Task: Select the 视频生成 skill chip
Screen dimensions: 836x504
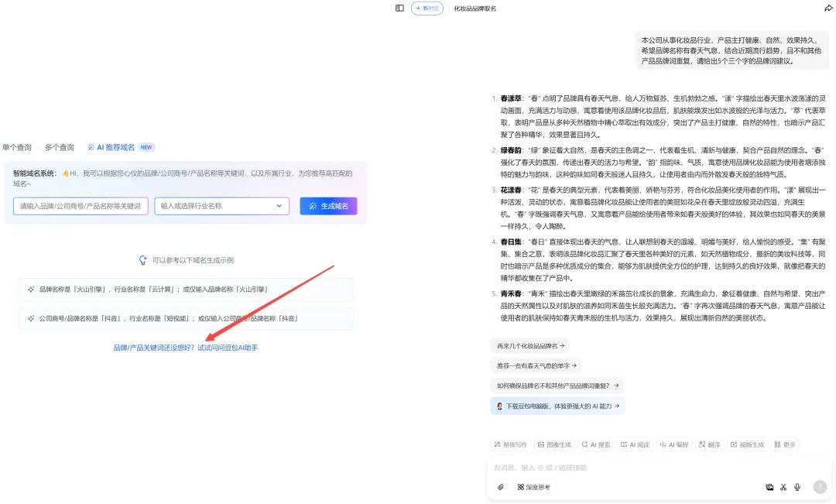Action: pyautogui.click(x=747, y=444)
